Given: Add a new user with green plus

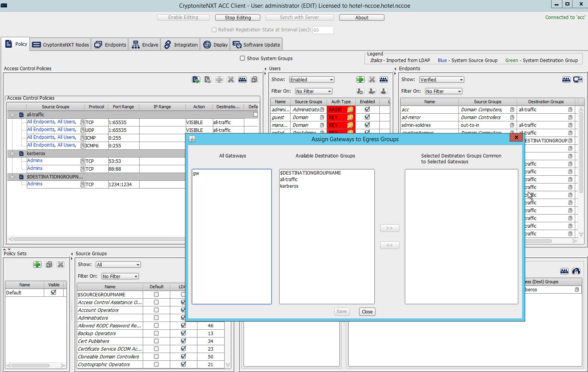Looking at the screenshot, I should tap(360, 80).
